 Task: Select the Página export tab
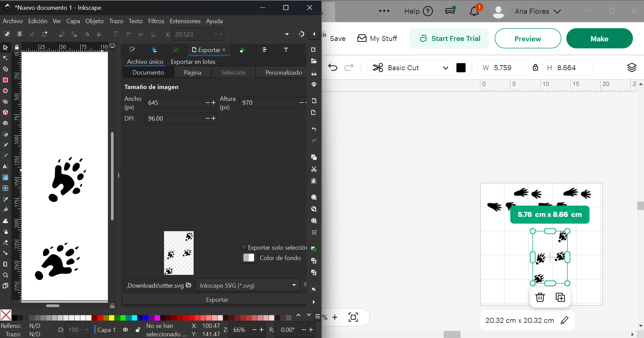pos(193,73)
